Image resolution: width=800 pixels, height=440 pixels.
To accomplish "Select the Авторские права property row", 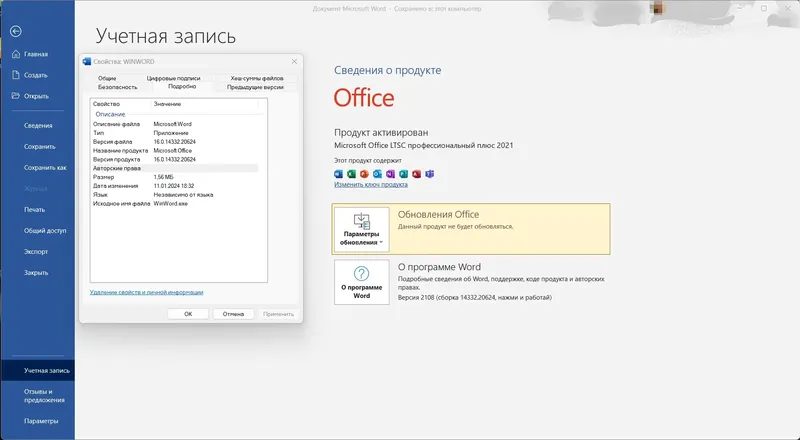I will tap(174, 168).
